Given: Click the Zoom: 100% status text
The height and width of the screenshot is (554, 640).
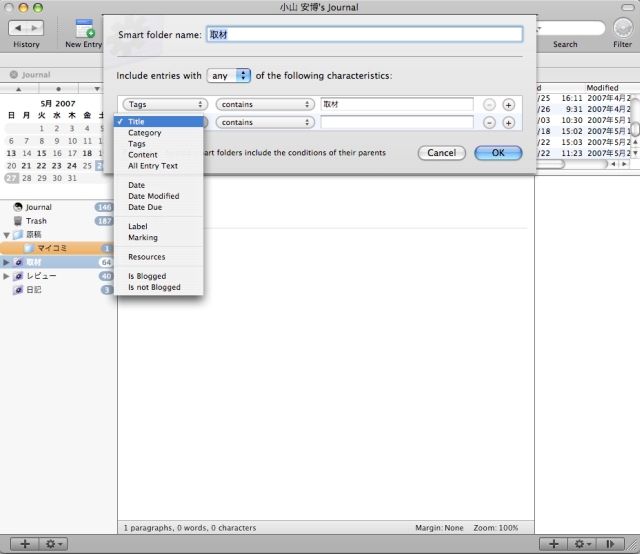Looking at the screenshot, I should pyautogui.click(x=496, y=528).
